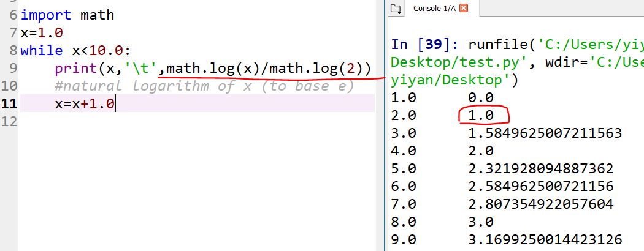The width and height of the screenshot is (644, 251).
Task: Click line number 10 in the gutter
Action: pyautogui.click(x=9, y=86)
